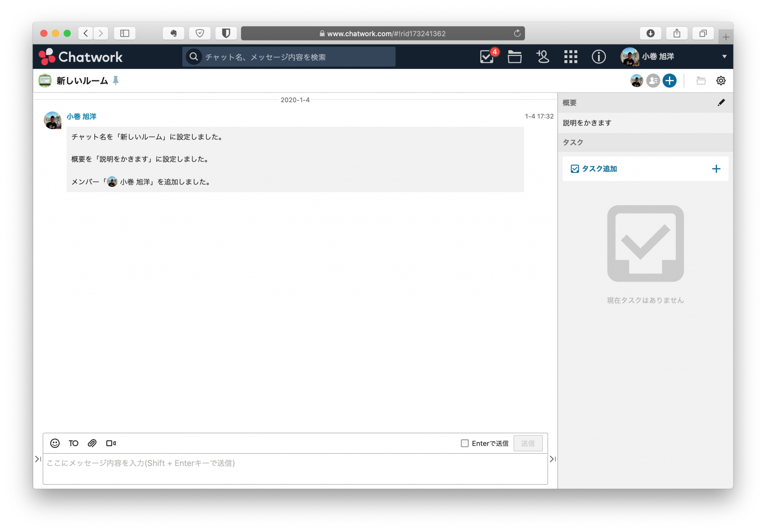
Task: Edit the 概要 description with the pencil icon
Action: click(722, 102)
